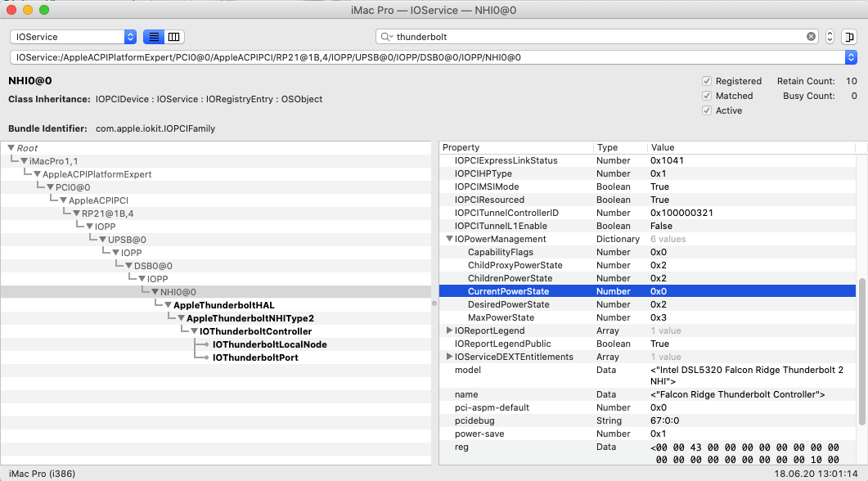Image resolution: width=868 pixels, height=481 pixels.
Task: Sort by the Property column header
Action: [515, 147]
